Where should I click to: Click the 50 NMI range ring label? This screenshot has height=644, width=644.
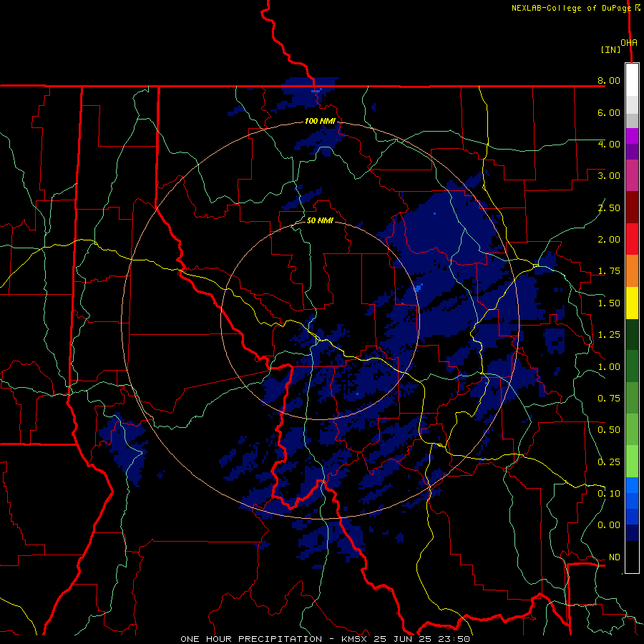pyautogui.click(x=320, y=220)
